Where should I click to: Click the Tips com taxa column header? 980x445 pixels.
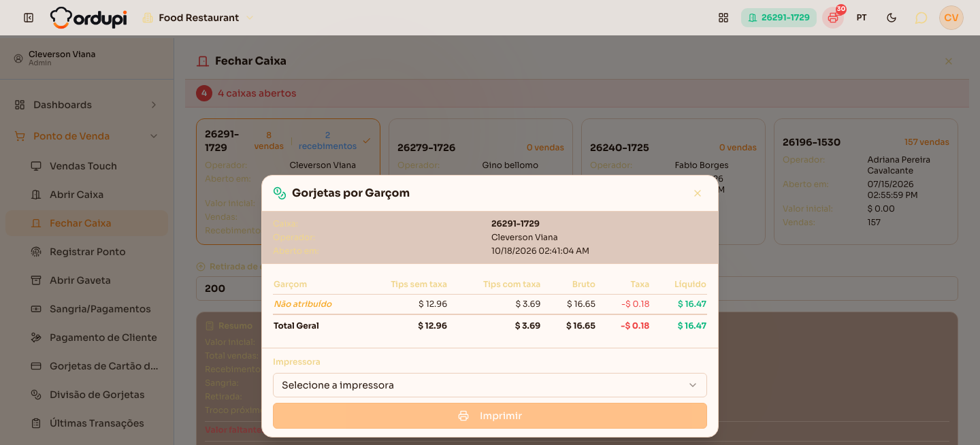(x=512, y=284)
